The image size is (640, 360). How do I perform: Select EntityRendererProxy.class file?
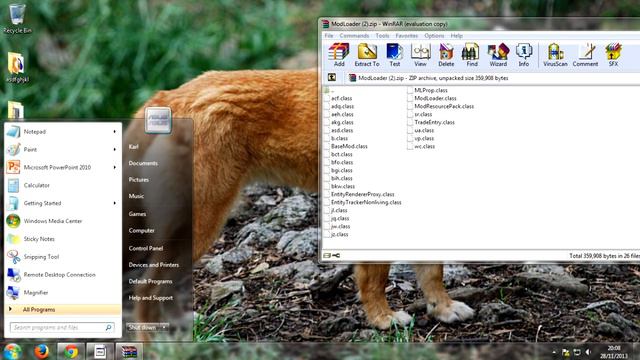[x=362, y=194]
